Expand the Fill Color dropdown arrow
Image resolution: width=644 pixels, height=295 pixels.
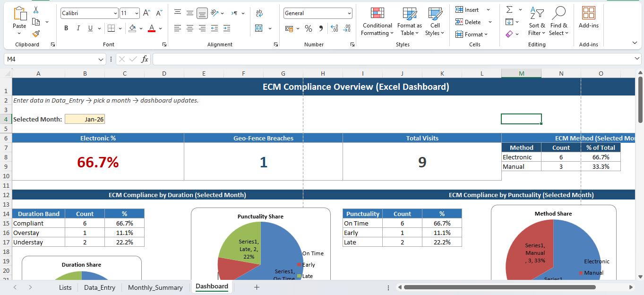pos(140,28)
